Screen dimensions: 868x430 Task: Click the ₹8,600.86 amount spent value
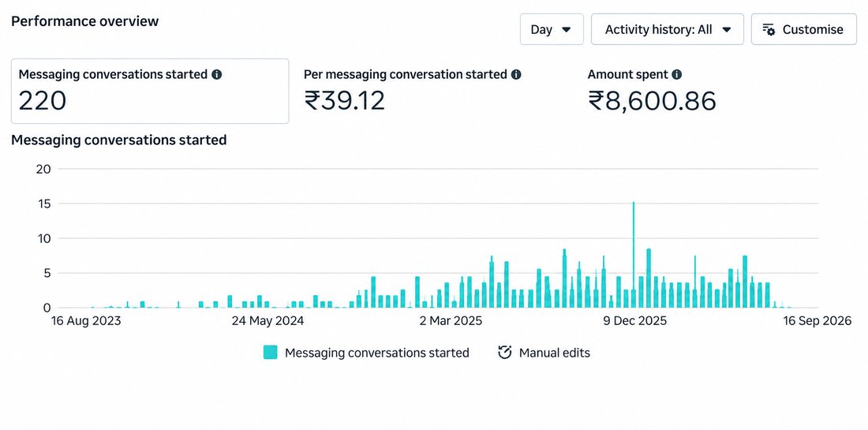coord(652,101)
